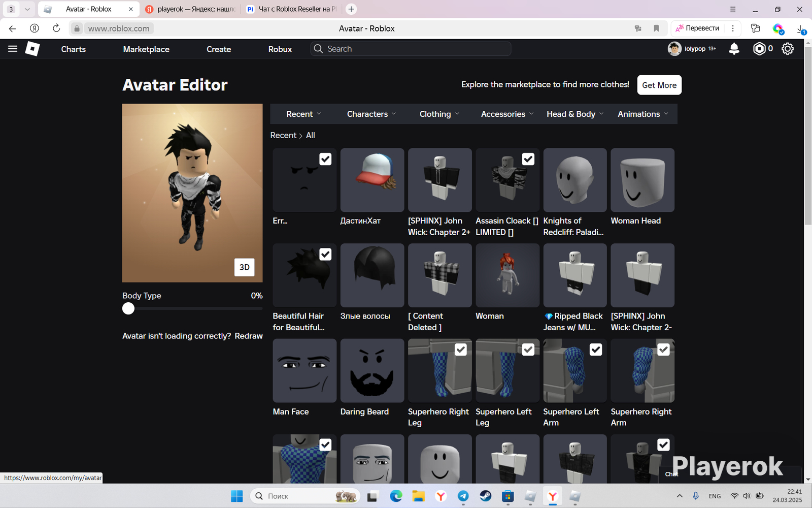Click the browser address bar URL
The image size is (812, 508).
119,28
